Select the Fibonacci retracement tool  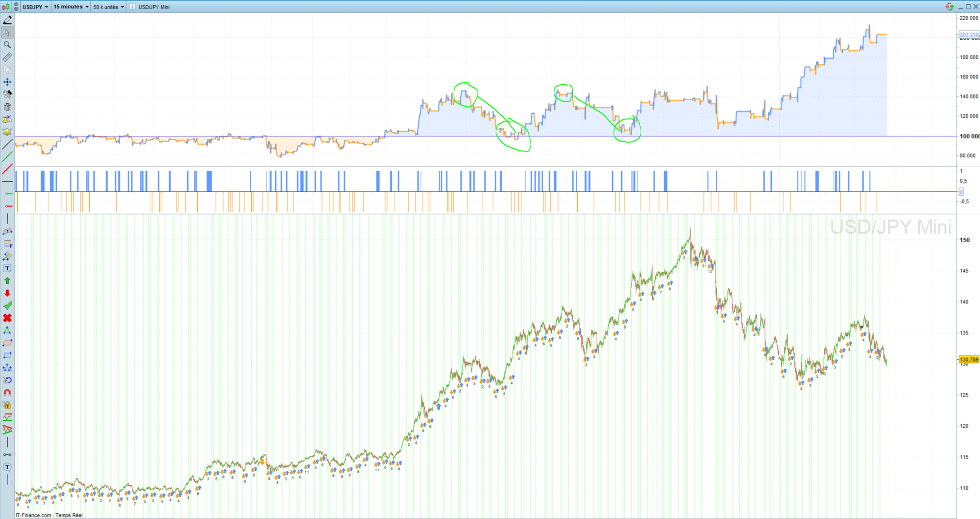(x=7, y=244)
